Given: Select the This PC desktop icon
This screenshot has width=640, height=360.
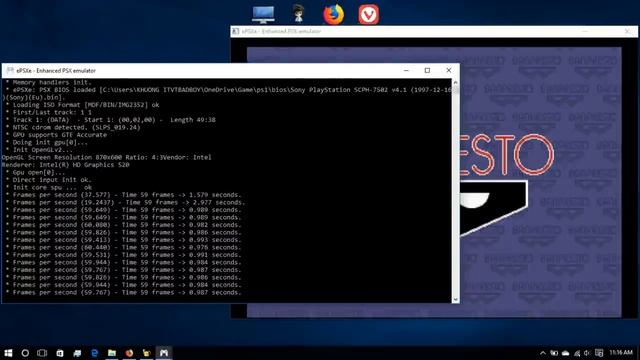Looking at the screenshot, I should pyautogui.click(x=263, y=14).
